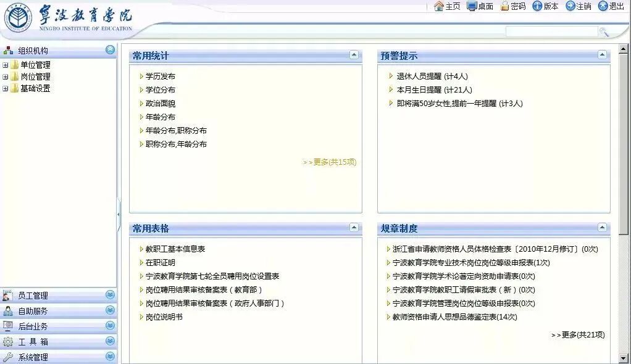Viewport: 631px width, 364px height.
Task: Click the 密码 padlock icon to change password
Action: pos(504,7)
